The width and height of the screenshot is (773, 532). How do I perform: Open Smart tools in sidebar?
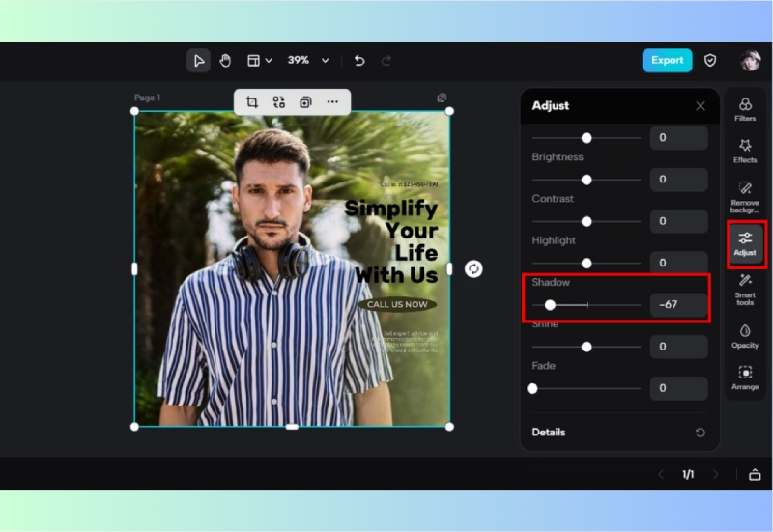point(745,288)
